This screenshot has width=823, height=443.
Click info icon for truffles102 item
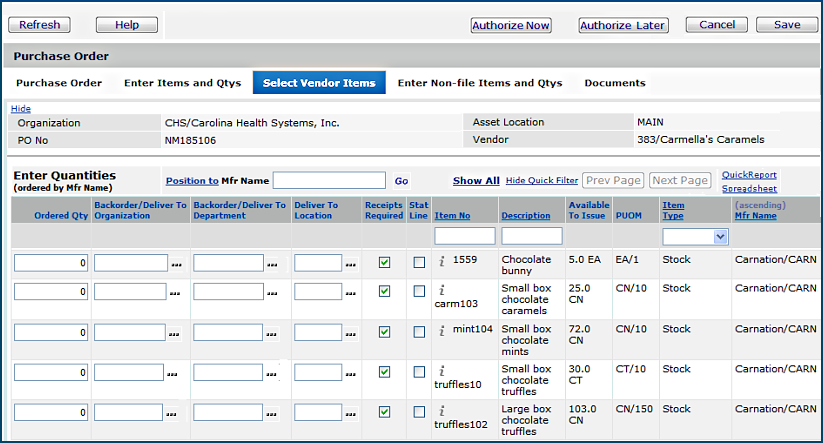click(442, 410)
